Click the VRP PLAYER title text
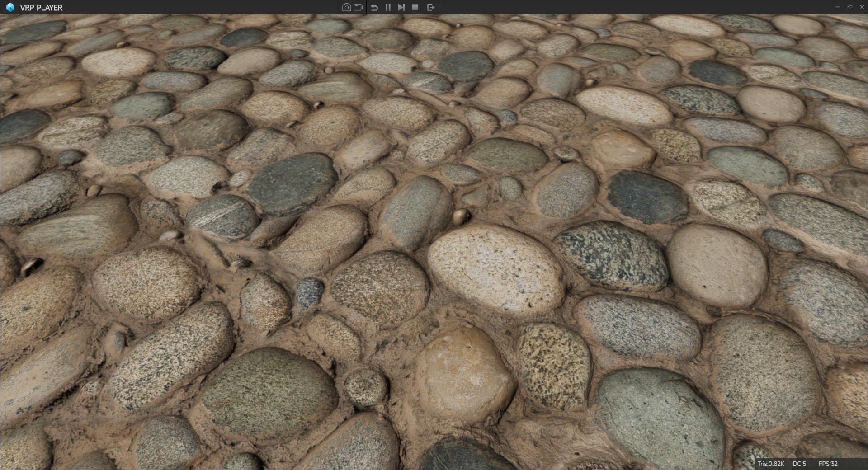The width and height of the screenshot is (868, 470). coord(41,8)
